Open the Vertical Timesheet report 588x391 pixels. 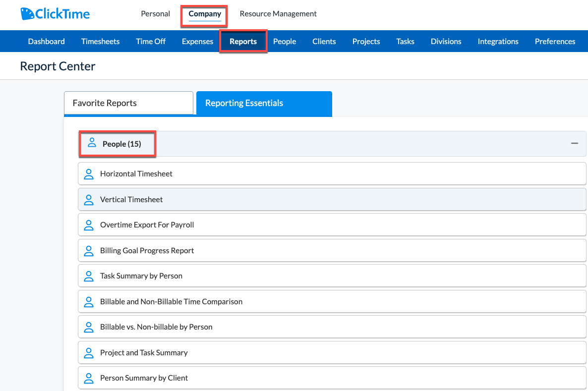pyautogui.click(x=131, y=199)
